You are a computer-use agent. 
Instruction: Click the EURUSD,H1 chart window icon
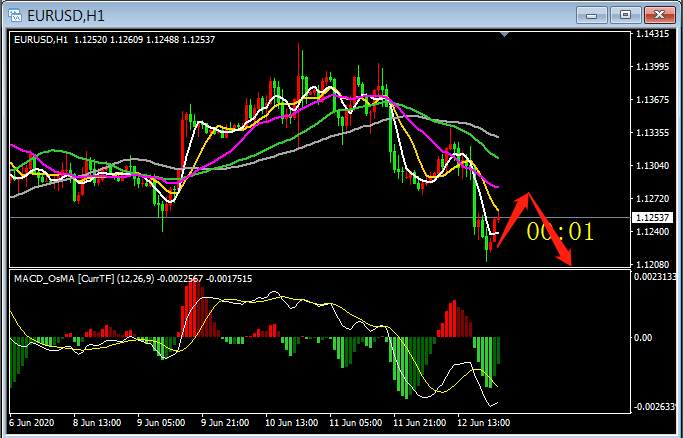15,16
